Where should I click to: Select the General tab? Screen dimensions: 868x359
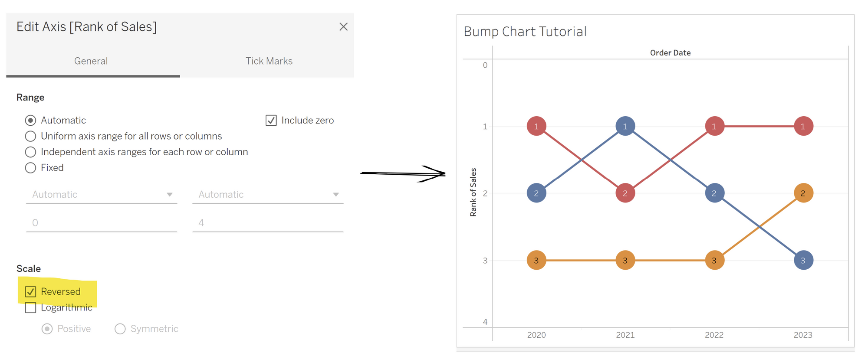coord(91,61)
